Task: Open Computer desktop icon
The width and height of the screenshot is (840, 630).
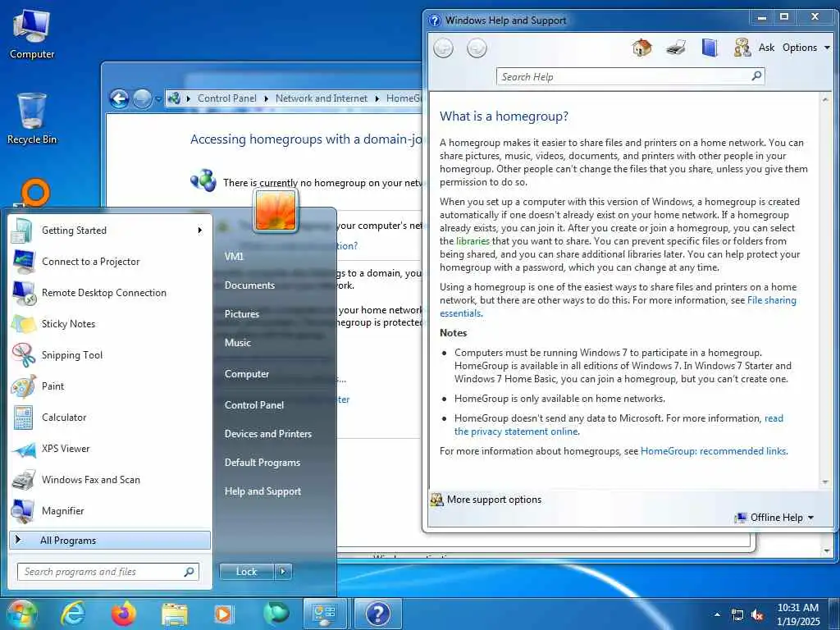Action: tap(32, 33)
